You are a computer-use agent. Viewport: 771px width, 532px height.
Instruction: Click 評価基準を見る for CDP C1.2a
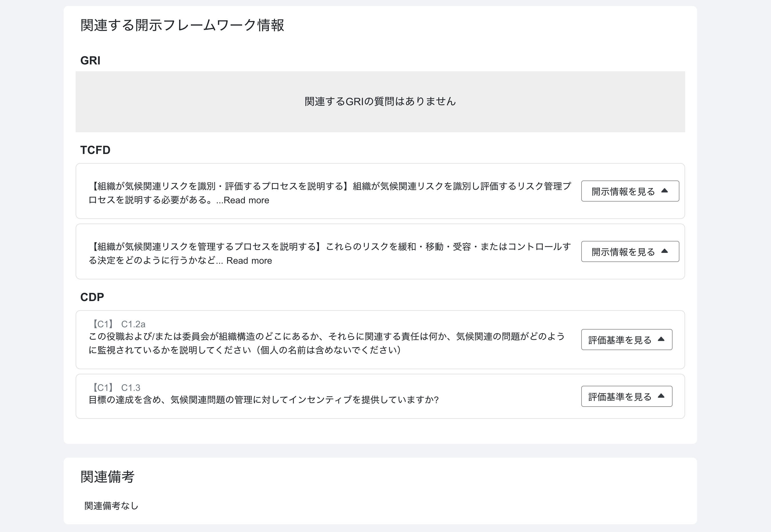[x=619, y=340]
